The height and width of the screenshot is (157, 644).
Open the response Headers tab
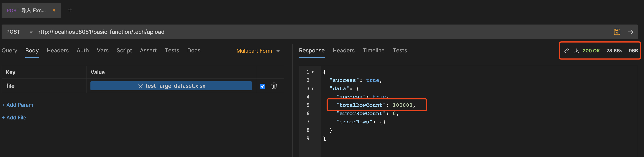pyautogui.click(x=344, y=50)
